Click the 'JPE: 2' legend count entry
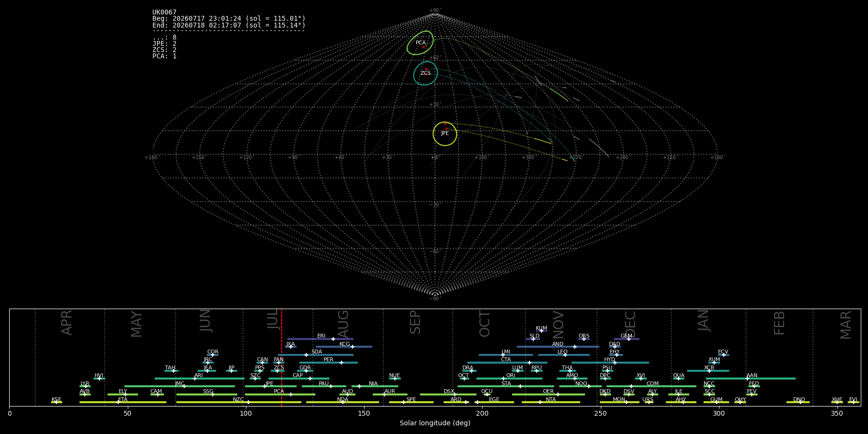The image size is (868, 434). click(164, 44)
